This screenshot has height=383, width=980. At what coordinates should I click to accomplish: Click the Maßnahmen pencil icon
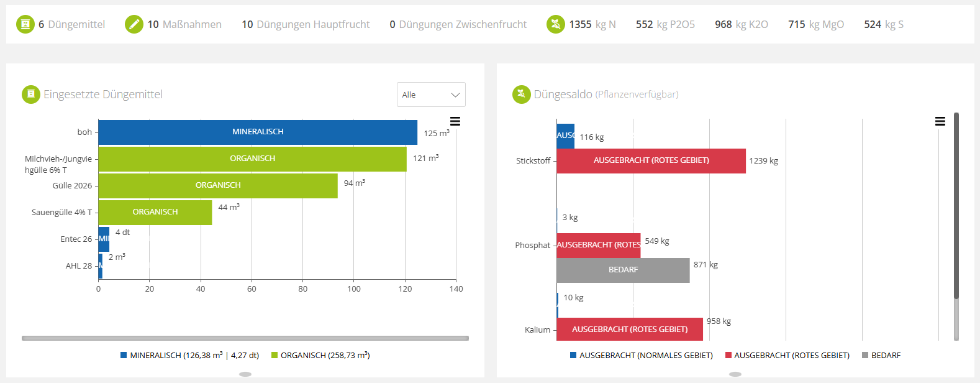coord(134,24)
